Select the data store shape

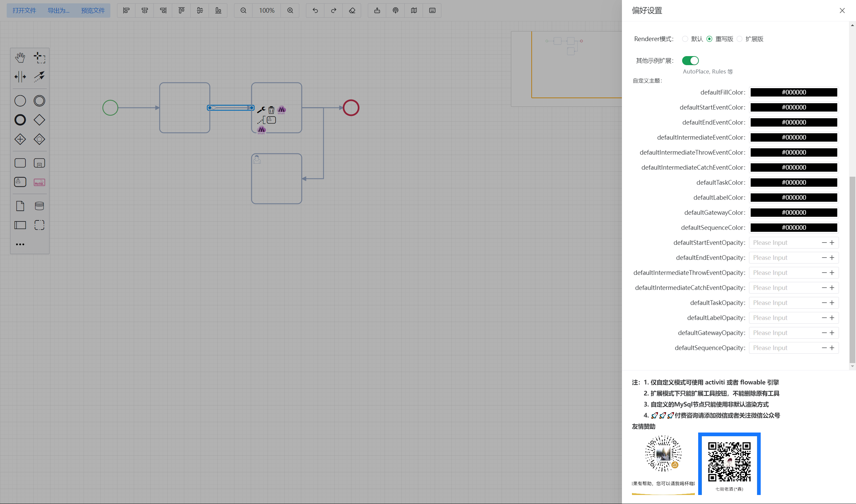(x=39, y=206)
